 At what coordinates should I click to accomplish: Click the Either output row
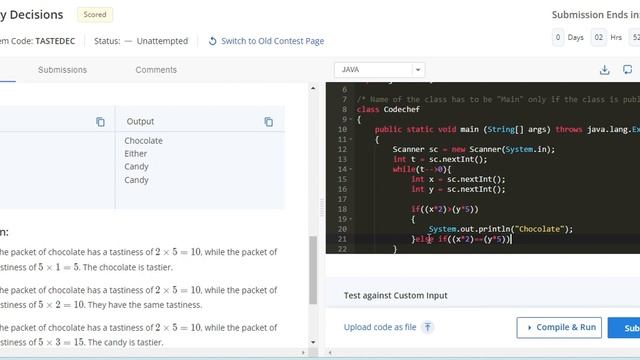(136, 153)
